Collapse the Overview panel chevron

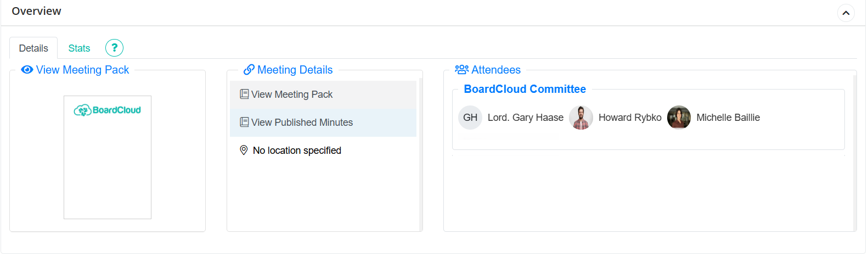tap(846, 13)
